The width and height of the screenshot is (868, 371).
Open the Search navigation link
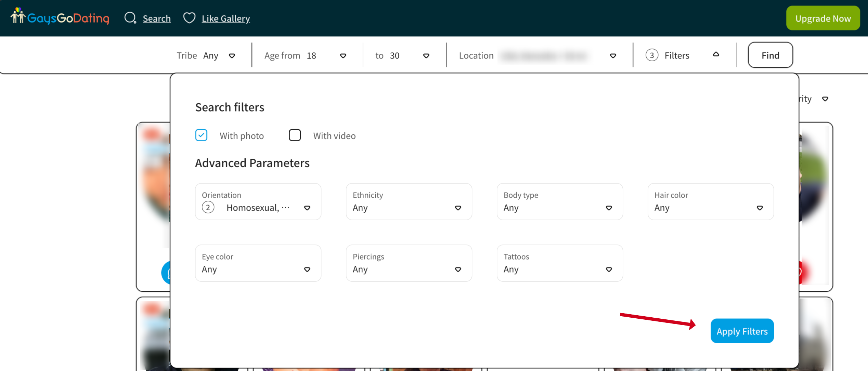(x=157, y=18)
